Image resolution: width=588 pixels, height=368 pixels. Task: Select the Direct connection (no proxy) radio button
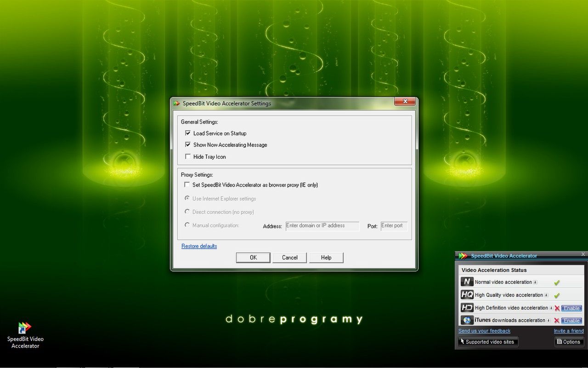187,212
